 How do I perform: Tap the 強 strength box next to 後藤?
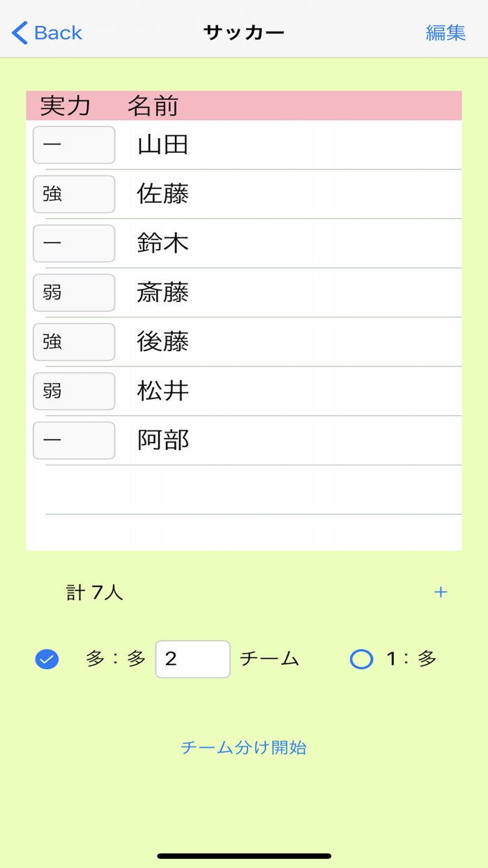tap(73, 342)
